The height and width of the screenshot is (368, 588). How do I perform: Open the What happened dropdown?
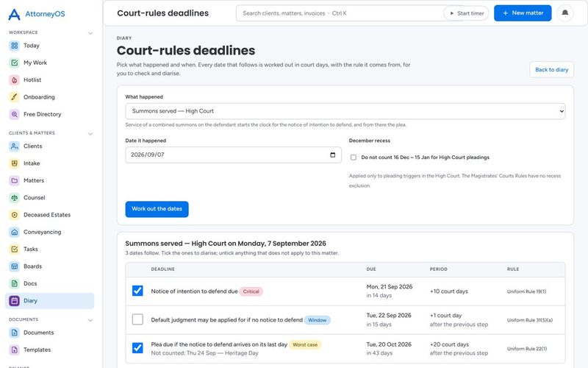point(345,111)
